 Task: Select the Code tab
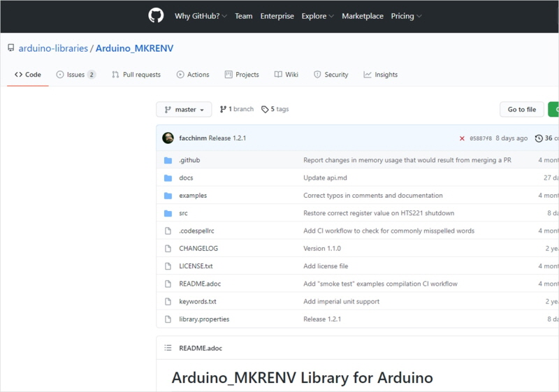point(28,75)
